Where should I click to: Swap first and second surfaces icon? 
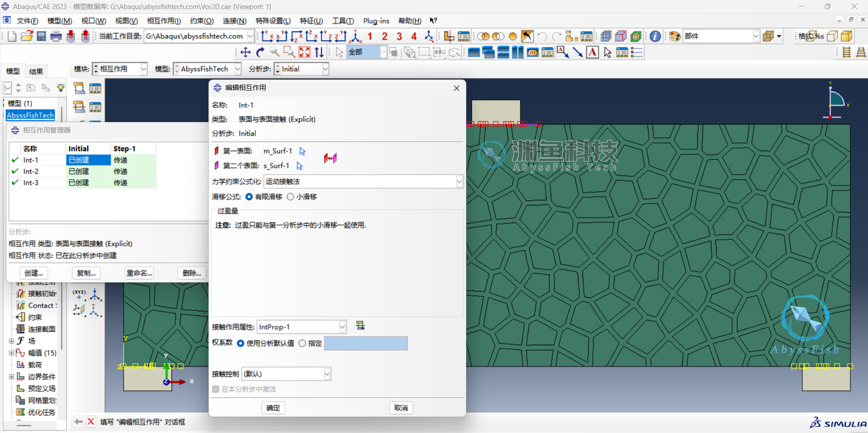(x=330, y=159)
